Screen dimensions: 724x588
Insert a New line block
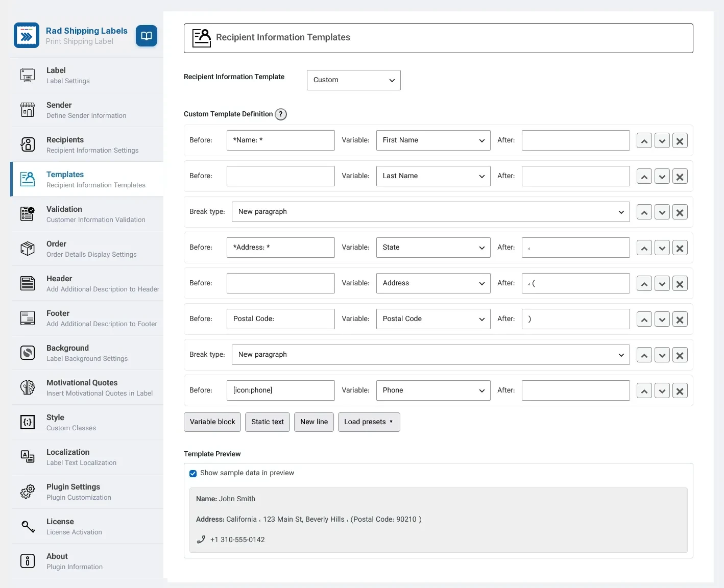(314, 422)
